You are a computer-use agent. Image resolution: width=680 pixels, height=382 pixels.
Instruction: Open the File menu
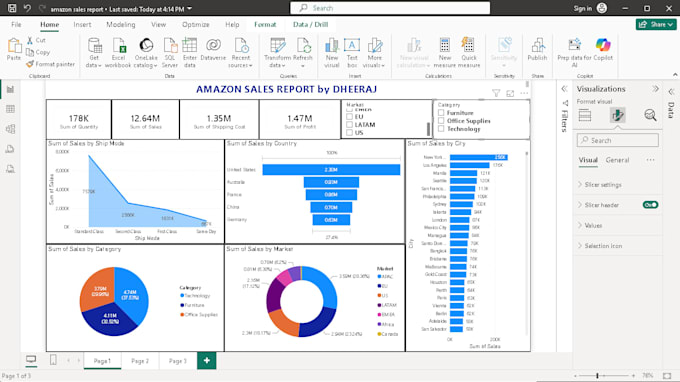[x=16, y=25]
